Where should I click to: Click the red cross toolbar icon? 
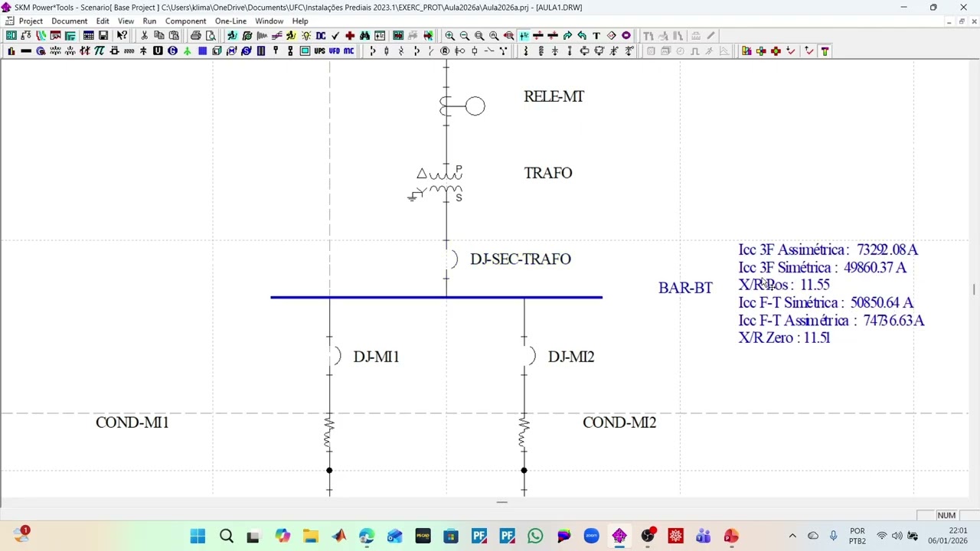350,35
